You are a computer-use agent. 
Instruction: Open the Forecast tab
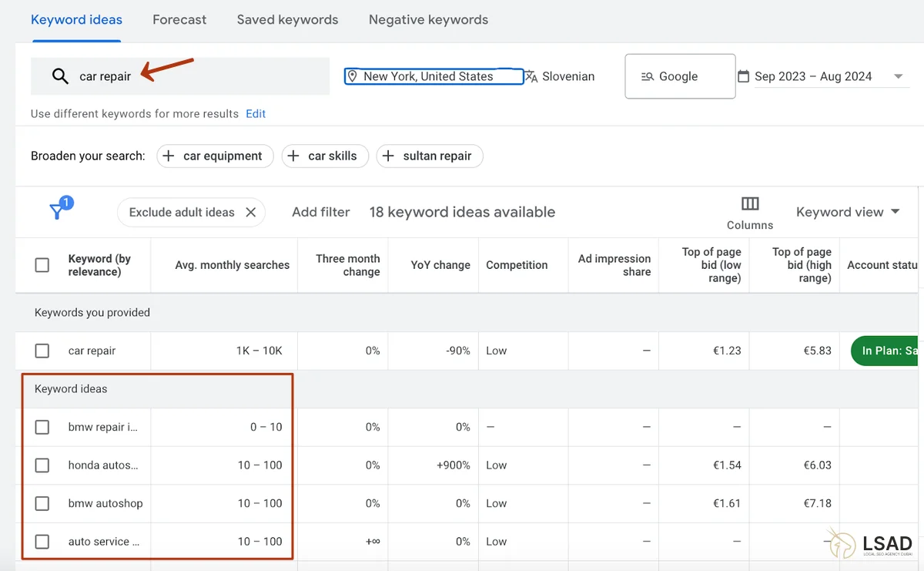coord(179,20)
